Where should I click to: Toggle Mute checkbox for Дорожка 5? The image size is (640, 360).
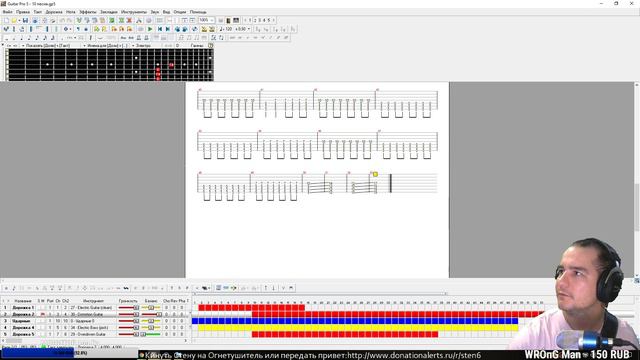[43, 334]
